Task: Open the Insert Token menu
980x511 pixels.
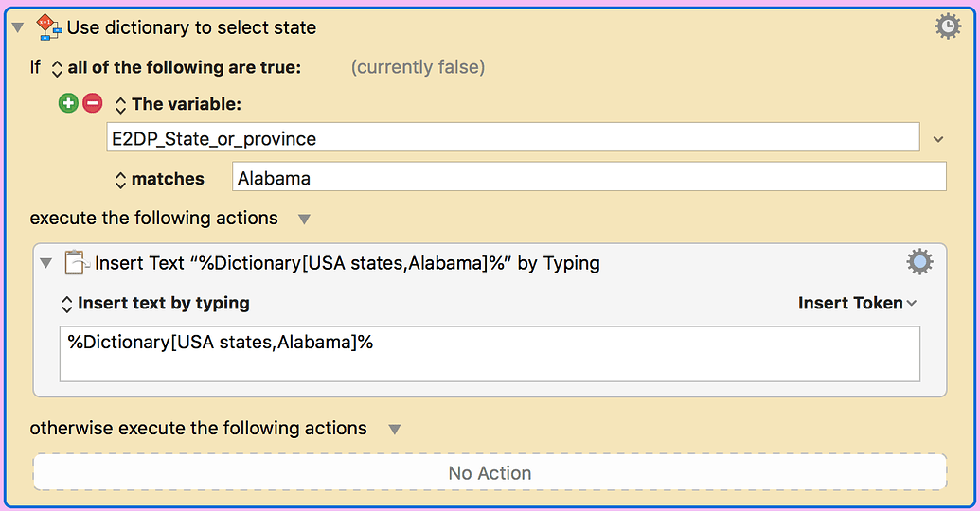Action: pos(857,303)
